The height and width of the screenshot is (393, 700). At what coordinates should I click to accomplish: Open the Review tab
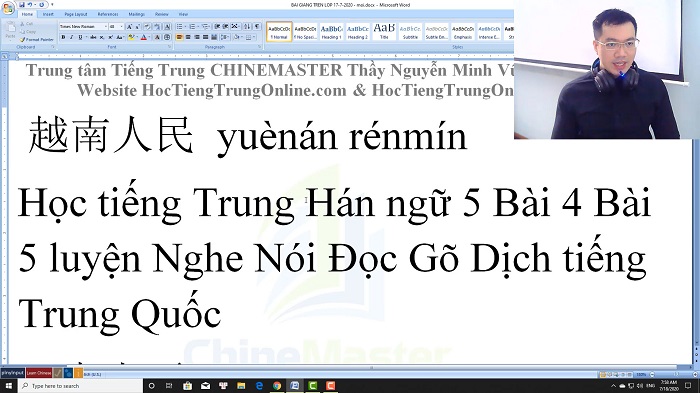coord(161,14)
